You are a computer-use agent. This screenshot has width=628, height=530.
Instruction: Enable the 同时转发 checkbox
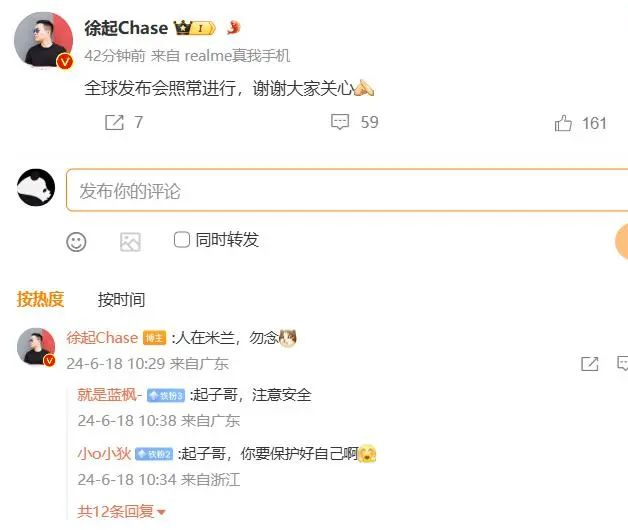[181, 240]
